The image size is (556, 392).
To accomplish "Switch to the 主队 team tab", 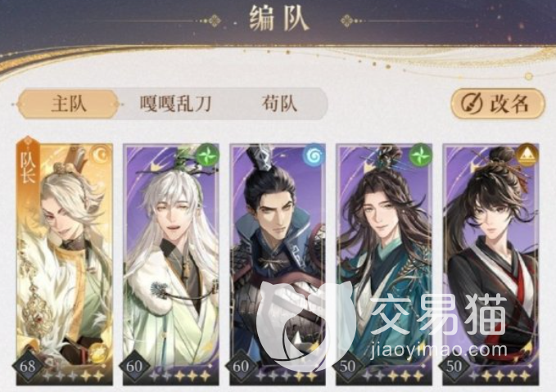I will pyautogui.click(x=69, y=104).
